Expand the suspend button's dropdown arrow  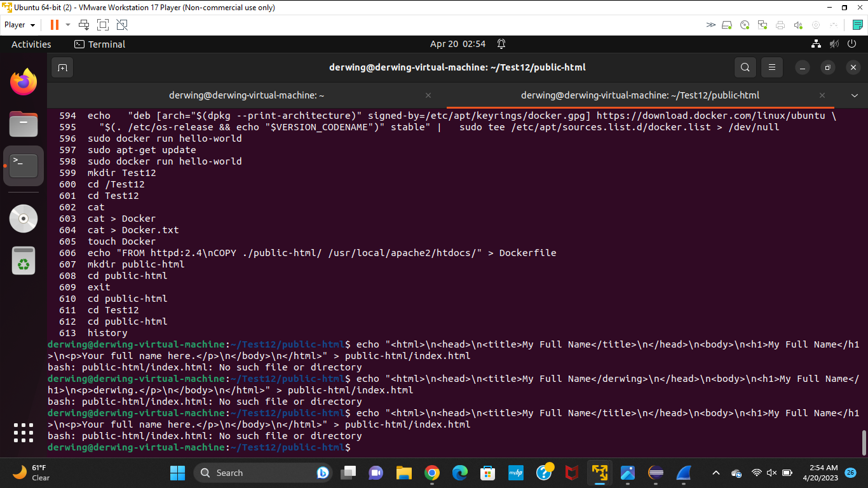click(67, 25)
